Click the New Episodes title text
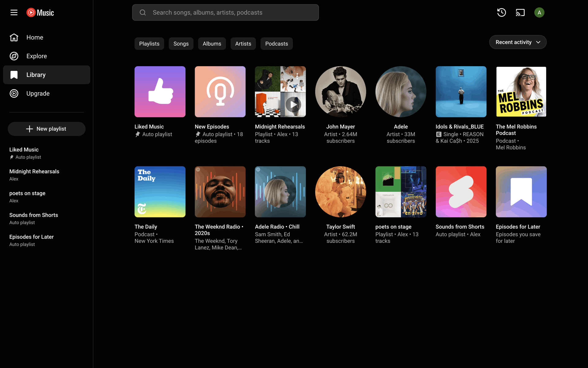Screen dimensions: 588x368 pos(212,127)
